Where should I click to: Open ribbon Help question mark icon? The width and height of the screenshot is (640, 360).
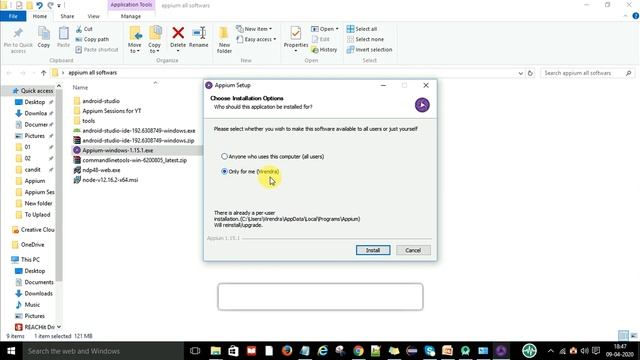pyautogui.click(x=636, y=16)
